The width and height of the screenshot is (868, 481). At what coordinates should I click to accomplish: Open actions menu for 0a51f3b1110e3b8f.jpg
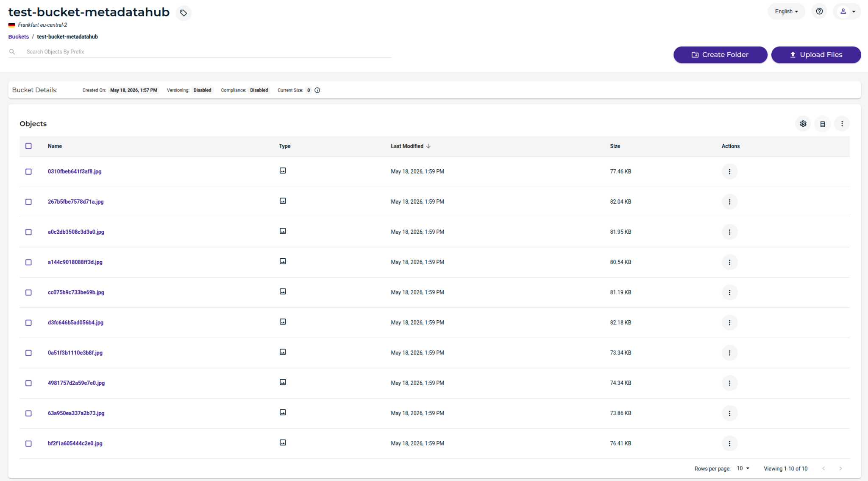[729, 353]
